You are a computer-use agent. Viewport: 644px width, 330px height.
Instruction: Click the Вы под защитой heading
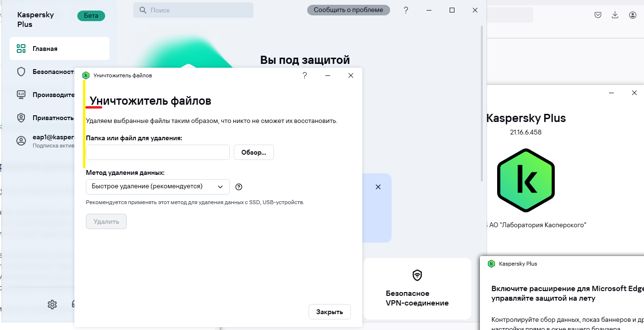pos(305,60)
